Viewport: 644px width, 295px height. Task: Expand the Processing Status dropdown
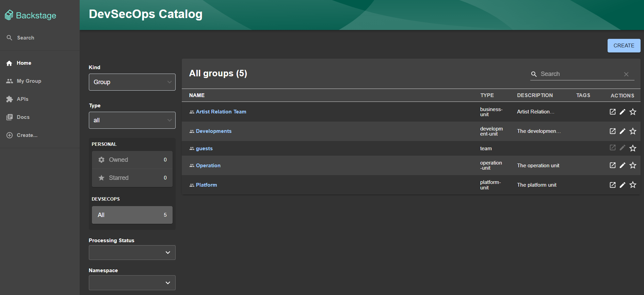[x=132, y=252]
